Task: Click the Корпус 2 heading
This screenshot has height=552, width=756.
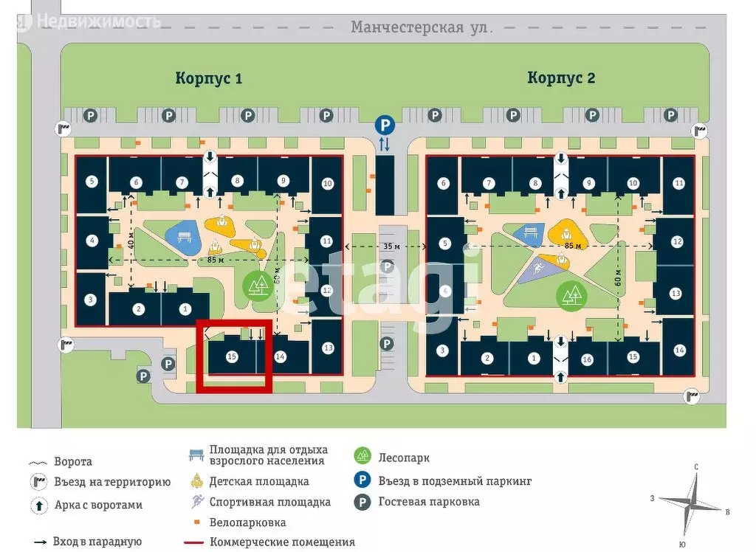Action: click(x=561, y=77)
